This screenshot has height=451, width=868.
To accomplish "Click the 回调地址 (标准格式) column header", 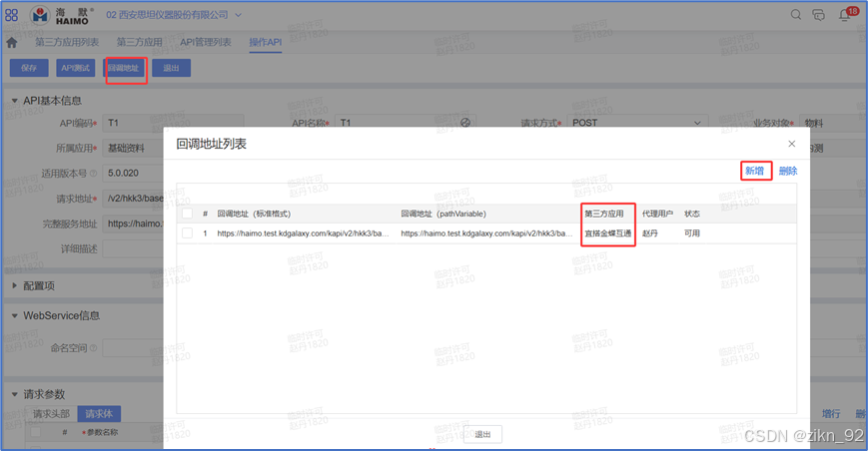I will 254,214.
